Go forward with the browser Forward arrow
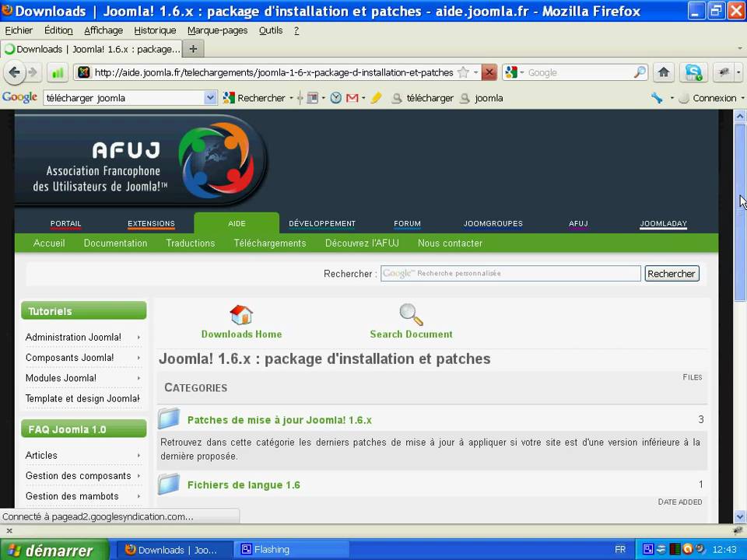The height and width of the screenshot is (560, 747). point(33,72)
